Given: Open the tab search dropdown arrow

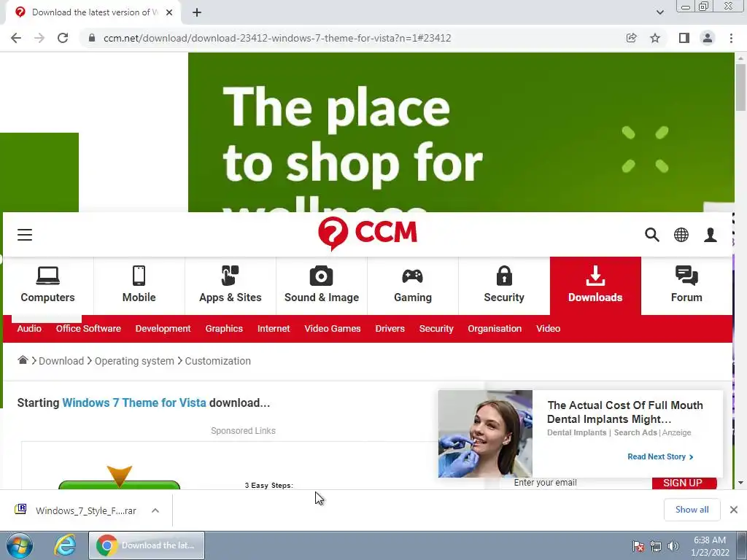Looking at the screenshot, I should pyautogui.click(x=659, y=12).
